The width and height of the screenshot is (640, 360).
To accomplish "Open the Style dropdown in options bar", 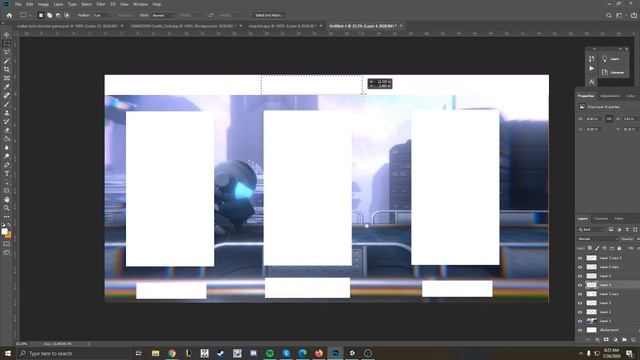I will coord(163,15).
